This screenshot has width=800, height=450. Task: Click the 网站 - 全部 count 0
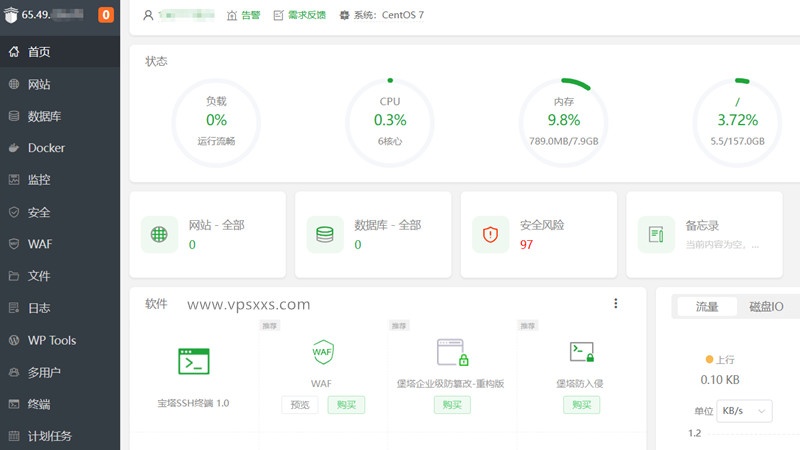[192, 245]
